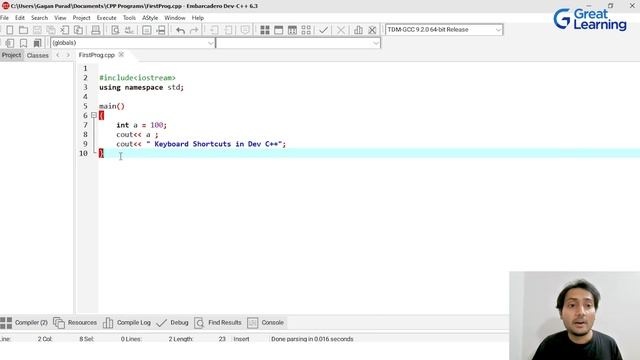Click the "Keyboard Shortcuts in Dev C++" string
Viewport: 640px width, 360px height.
pyautogui.click(x=214, y=144)
